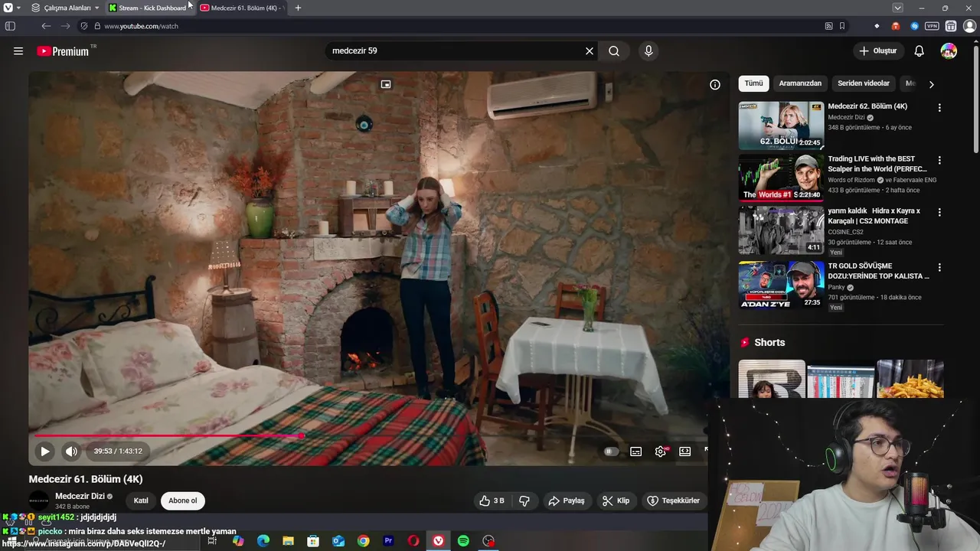The width and height of the screenshot is (980, 551).
Task: Share the video with Paylaş
Action: click(x=567, y=500)
